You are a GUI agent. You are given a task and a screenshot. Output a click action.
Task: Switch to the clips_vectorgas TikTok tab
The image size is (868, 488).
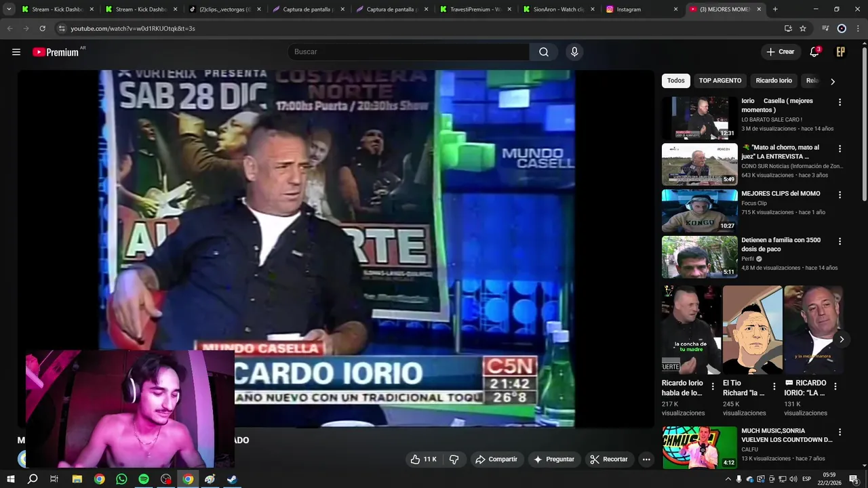[225, 9]
